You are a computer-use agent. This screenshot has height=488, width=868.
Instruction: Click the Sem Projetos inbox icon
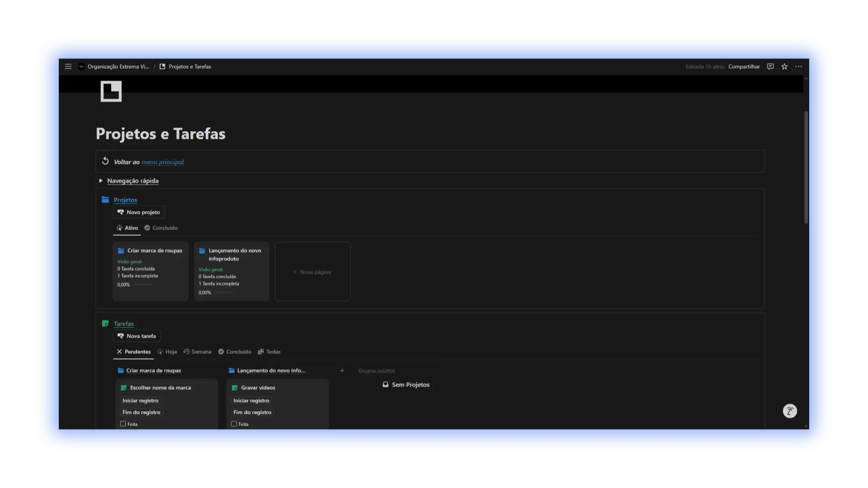(x=386, y=385)
